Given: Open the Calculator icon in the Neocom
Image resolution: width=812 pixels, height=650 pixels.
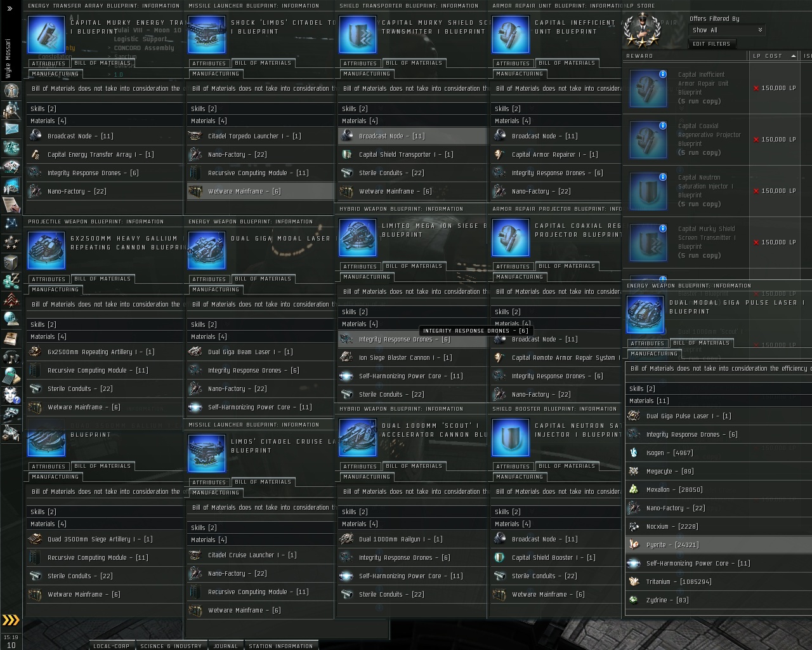Looking at the screenshot, I should point(11,376).
